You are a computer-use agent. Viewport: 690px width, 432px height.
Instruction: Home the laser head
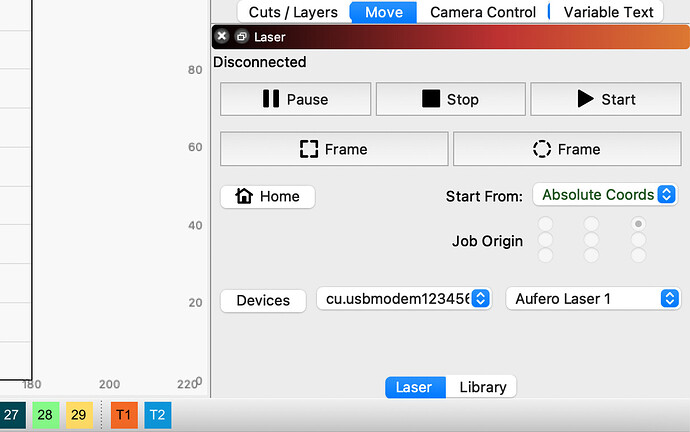coord(268,196)
